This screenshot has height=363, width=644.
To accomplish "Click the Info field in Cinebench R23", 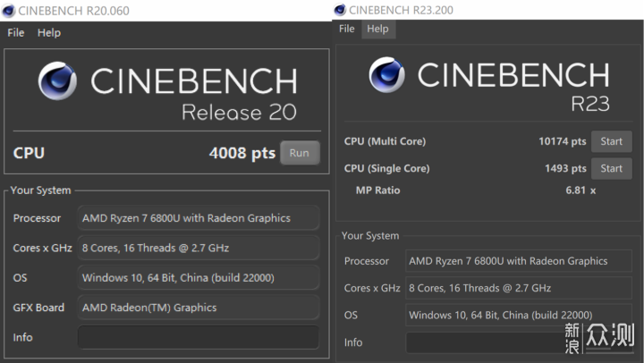I will pyautogui.click(x=519, y=342).
